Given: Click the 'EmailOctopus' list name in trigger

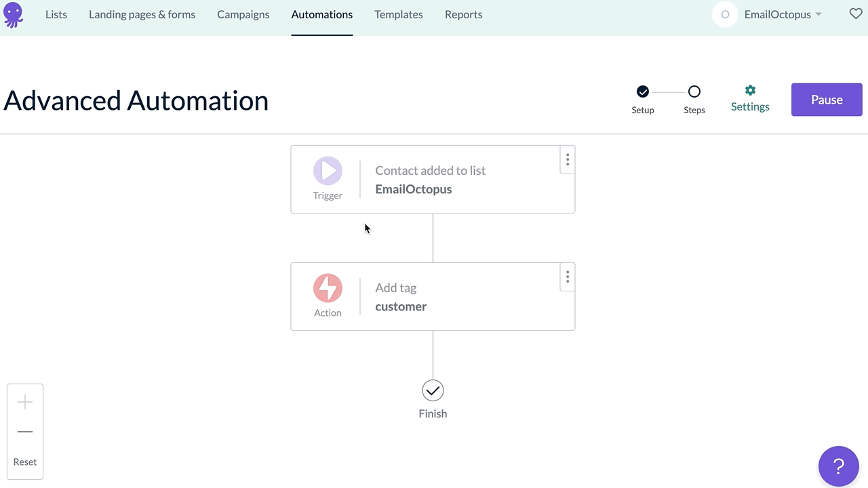Looking at the screenshot, I should [x=414, y=189].
